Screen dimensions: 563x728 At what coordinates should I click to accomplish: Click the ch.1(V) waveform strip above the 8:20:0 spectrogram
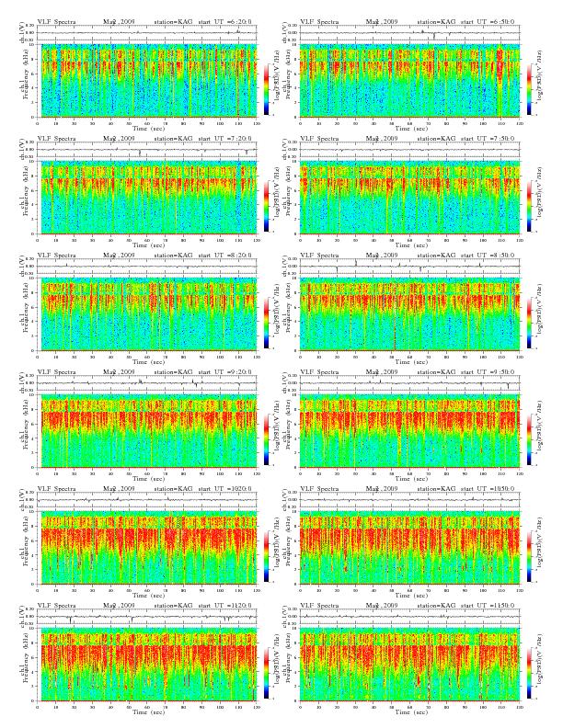click(147, 266)
